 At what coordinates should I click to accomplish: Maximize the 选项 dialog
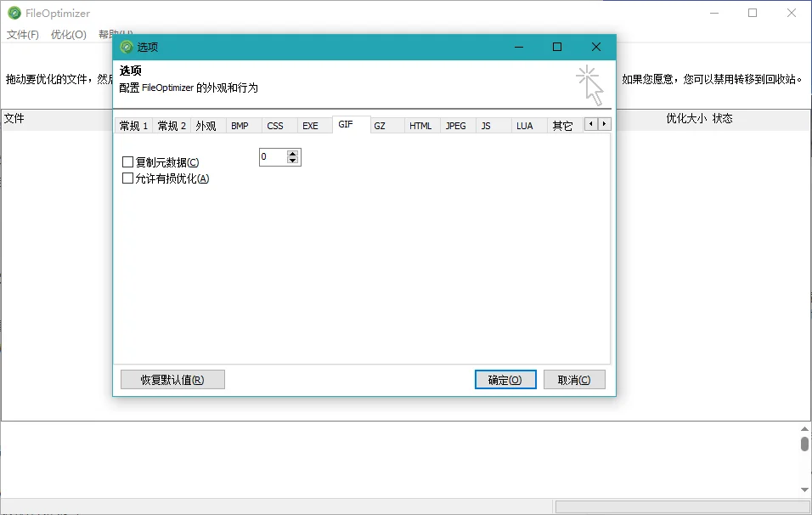click(557, 47)
